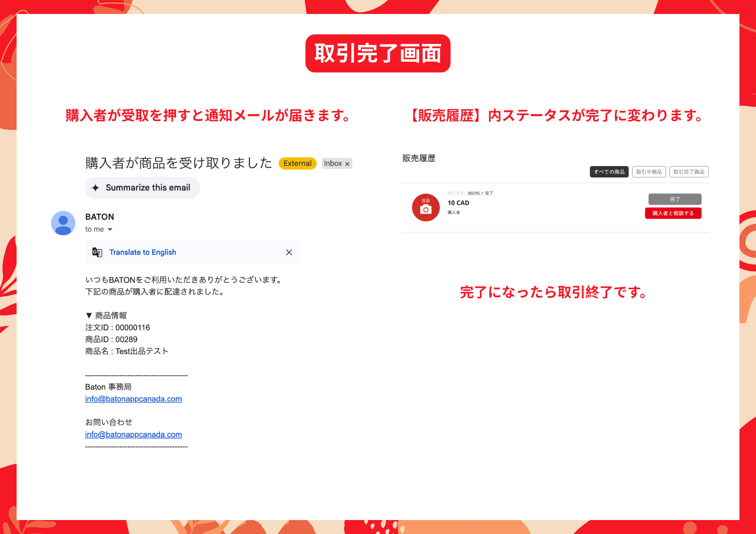
Task: Click the お問い合わせ text
Action: [x=109, y=422]
